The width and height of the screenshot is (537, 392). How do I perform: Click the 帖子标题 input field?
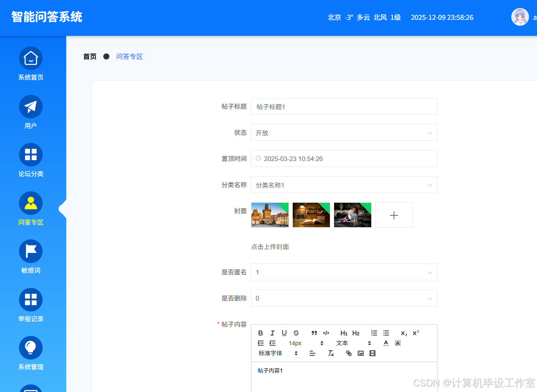344,106
